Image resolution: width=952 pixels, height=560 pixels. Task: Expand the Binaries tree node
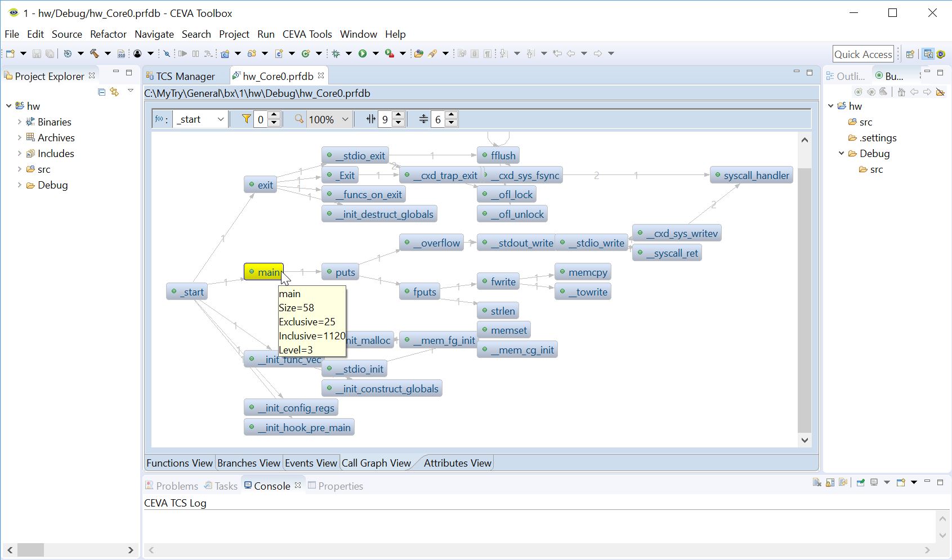coord(20,122)
